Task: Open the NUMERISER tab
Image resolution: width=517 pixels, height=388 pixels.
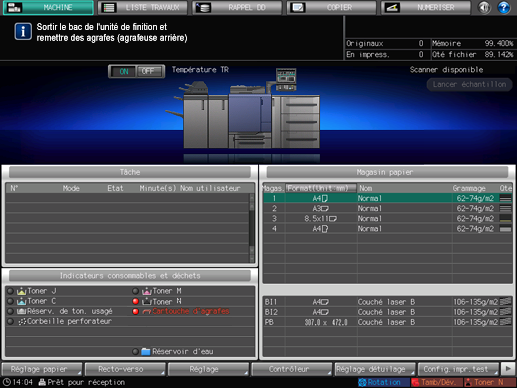Action: click(426, 7)
